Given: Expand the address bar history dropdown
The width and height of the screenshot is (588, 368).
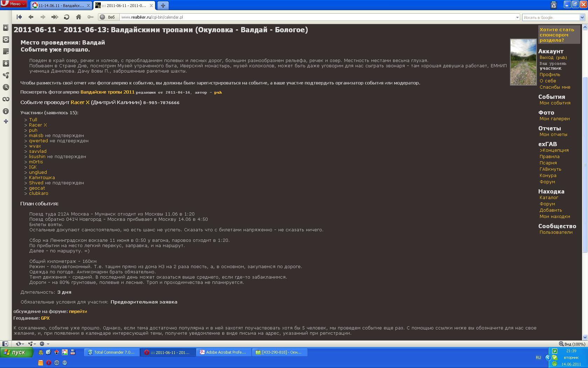Looking at the screenshot, I should click(517, 17).
